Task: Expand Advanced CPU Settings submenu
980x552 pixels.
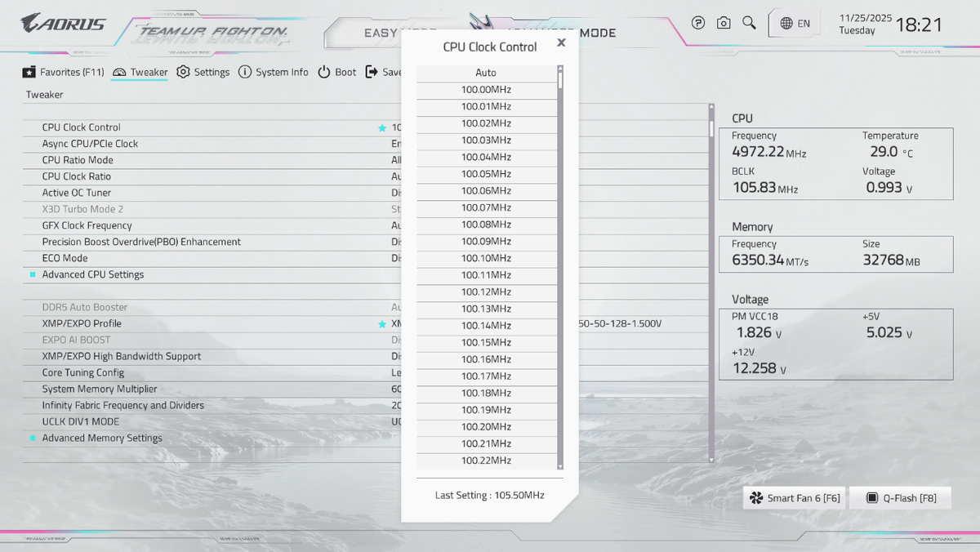Action: coord(93,275)
